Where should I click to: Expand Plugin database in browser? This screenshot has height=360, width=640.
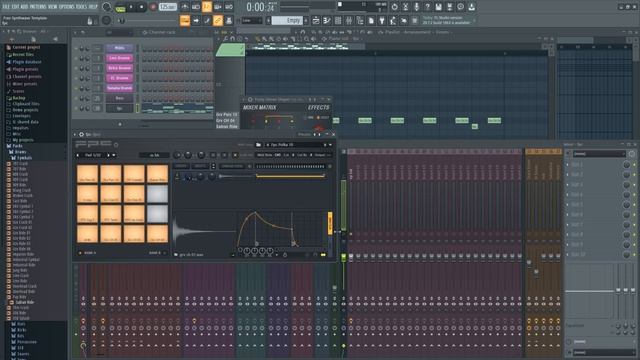[x=27, y=62]
